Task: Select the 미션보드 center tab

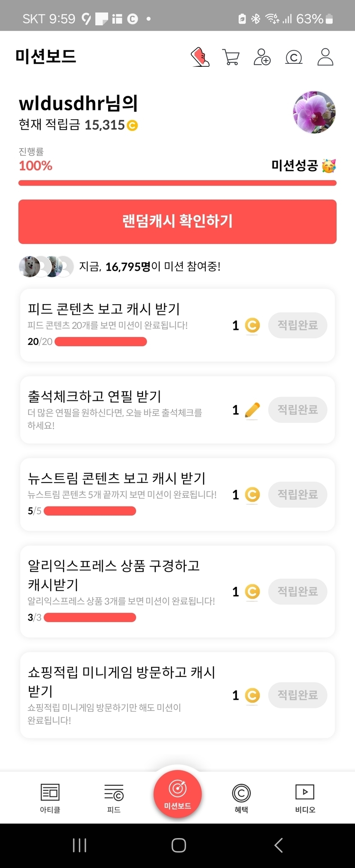Action: pos(177,794)
